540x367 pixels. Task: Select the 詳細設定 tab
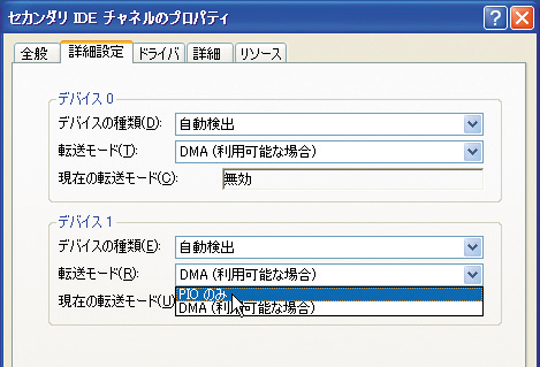pos(96,52)
